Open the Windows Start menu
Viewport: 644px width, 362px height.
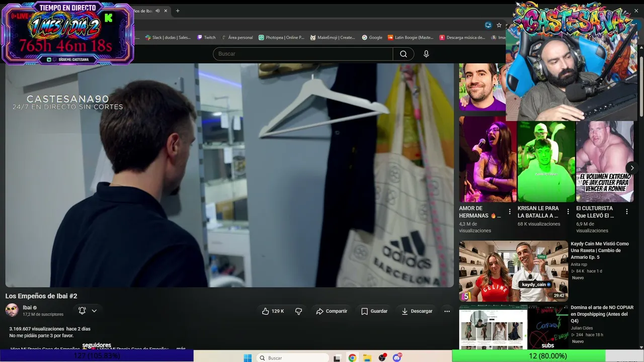pyautogui.click(x=248, y=358)
